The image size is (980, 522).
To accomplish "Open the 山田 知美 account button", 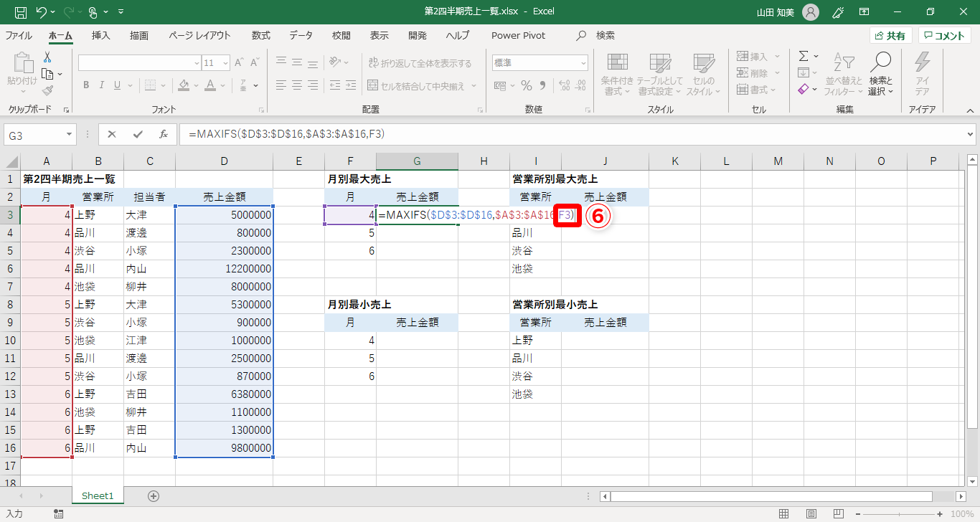I will 788,12.
